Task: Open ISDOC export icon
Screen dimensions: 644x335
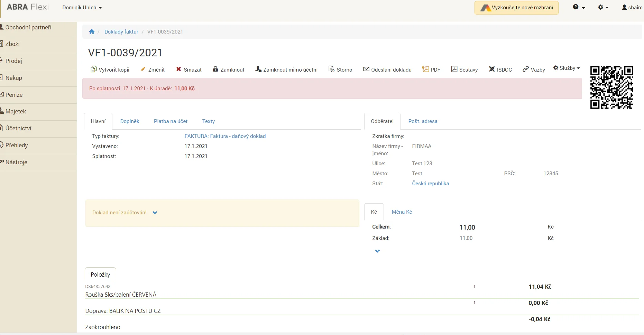Action: click(492, 69)
